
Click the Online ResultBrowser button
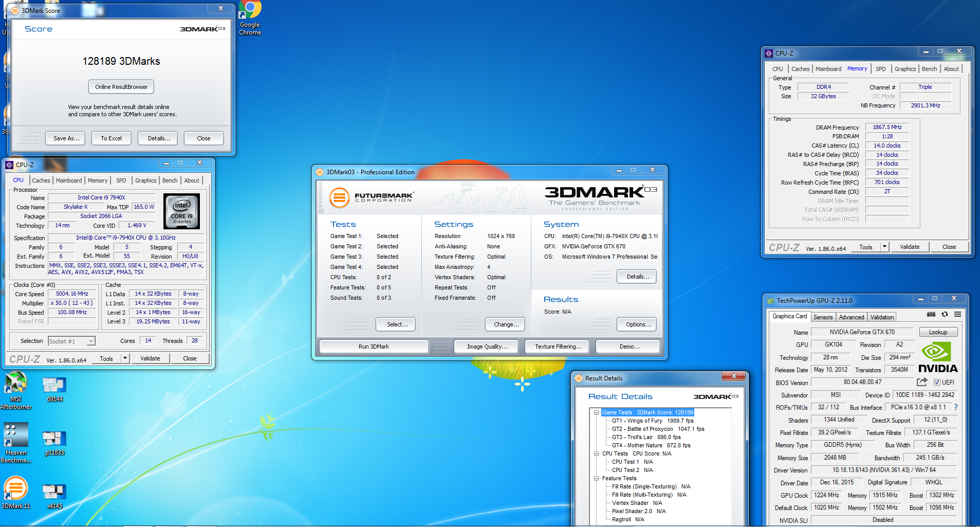pos(121,87)
